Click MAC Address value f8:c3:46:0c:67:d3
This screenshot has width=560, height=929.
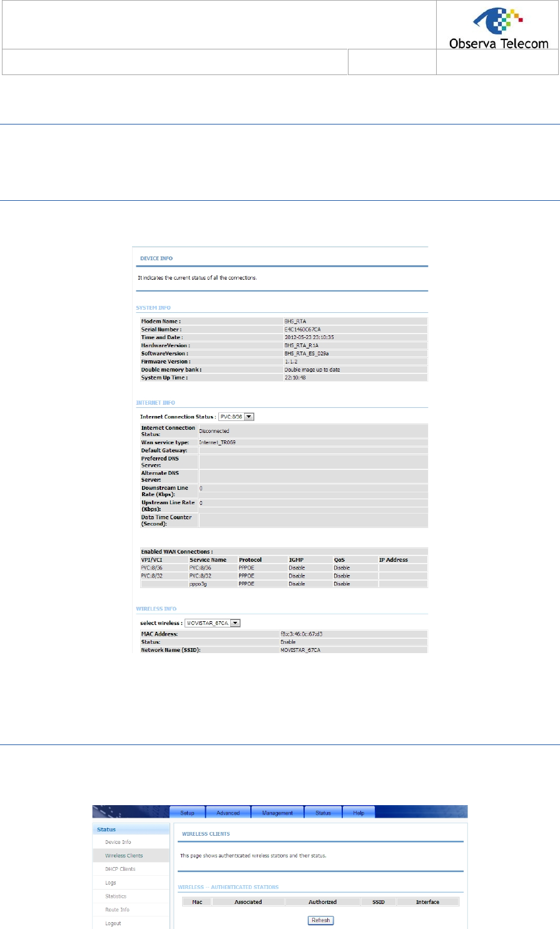pyautogui.click(x=302, y=634)
